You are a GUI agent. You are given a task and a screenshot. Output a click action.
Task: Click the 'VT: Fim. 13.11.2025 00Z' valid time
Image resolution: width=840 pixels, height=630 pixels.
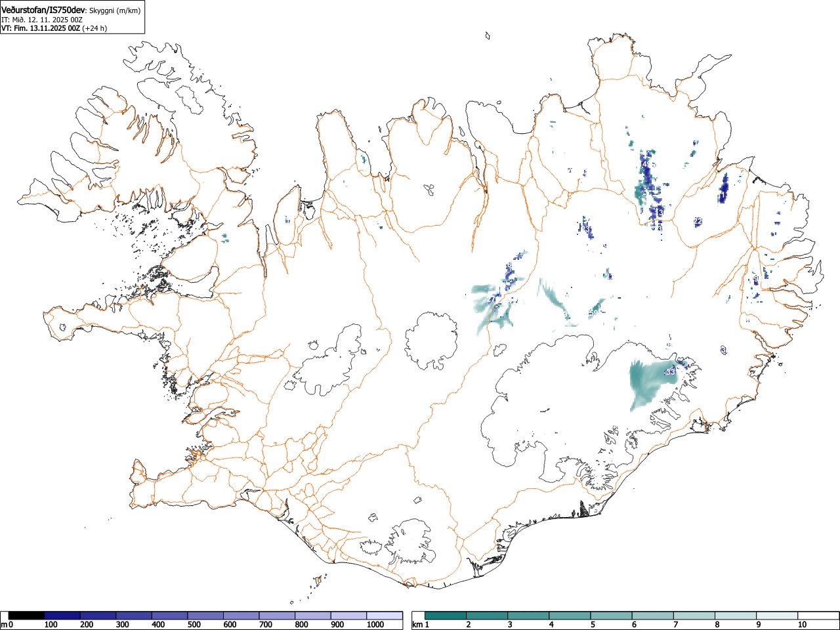(x=41, y=28)
